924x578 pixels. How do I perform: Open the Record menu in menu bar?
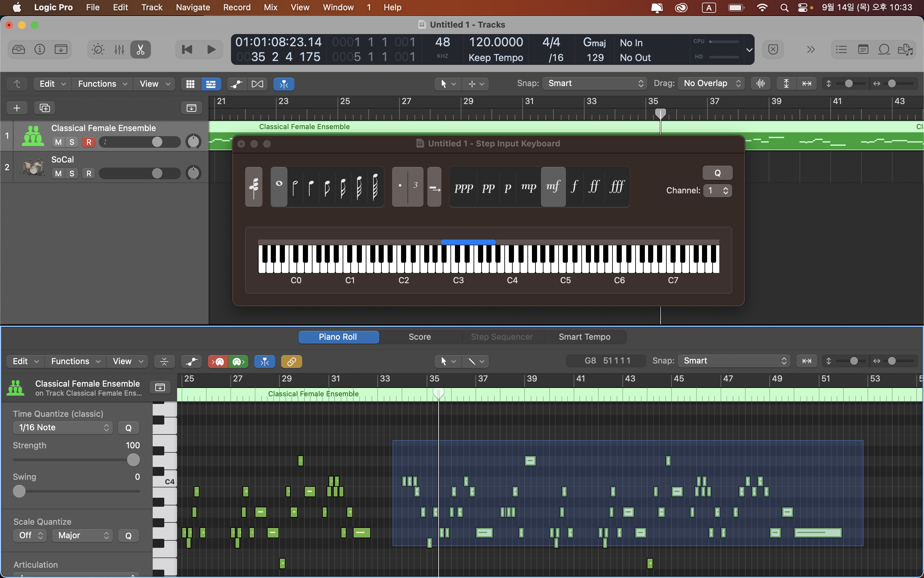coord(237,7)
